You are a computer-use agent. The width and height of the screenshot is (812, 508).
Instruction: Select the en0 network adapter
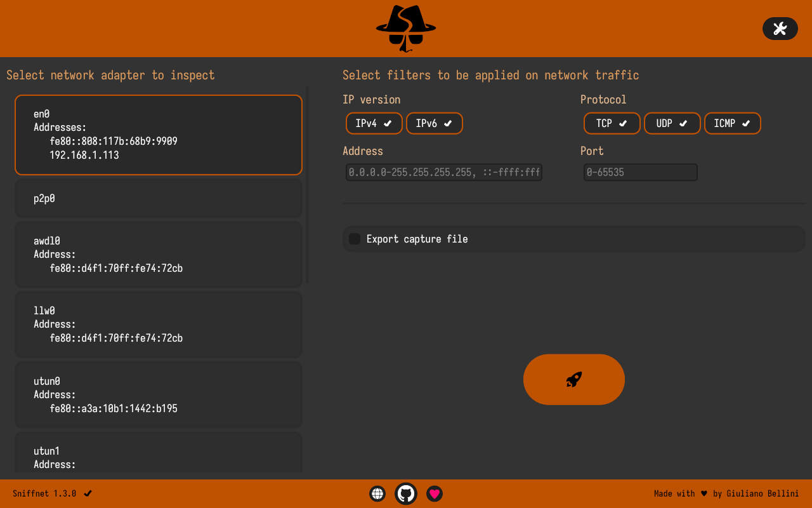(159, 135)
